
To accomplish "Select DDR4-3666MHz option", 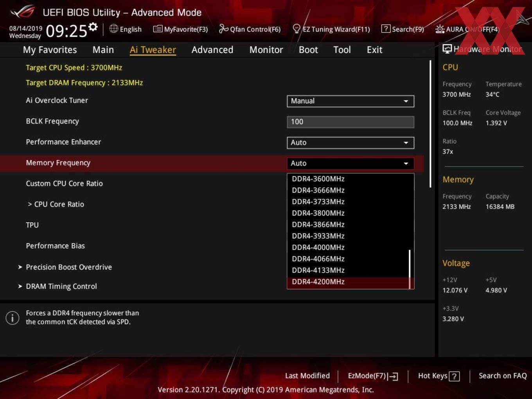I will pyautogui.click(x=350, y=190).
